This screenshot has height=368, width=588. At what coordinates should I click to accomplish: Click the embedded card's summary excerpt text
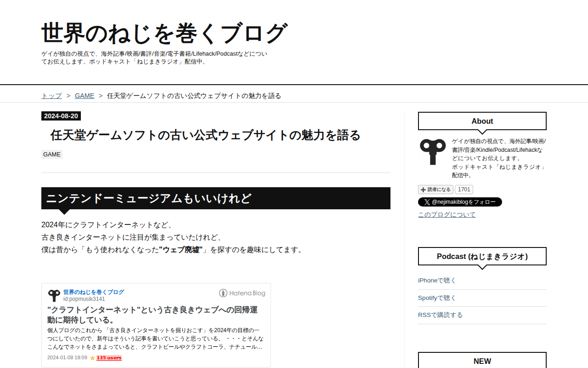click(x=155, y=339)
